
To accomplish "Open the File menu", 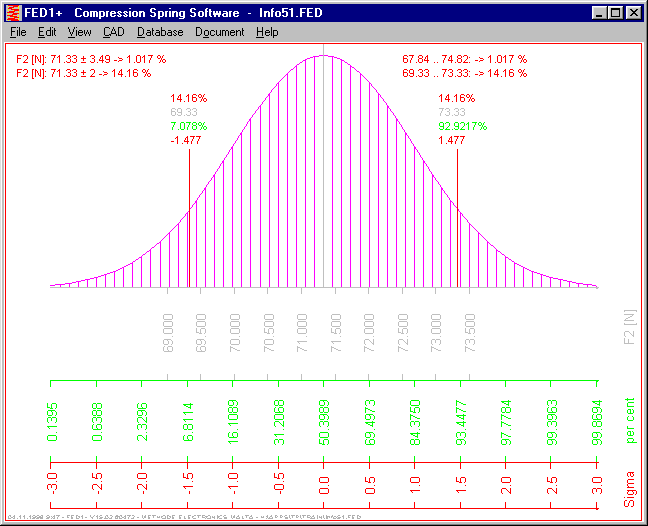I will click(18, 32).
